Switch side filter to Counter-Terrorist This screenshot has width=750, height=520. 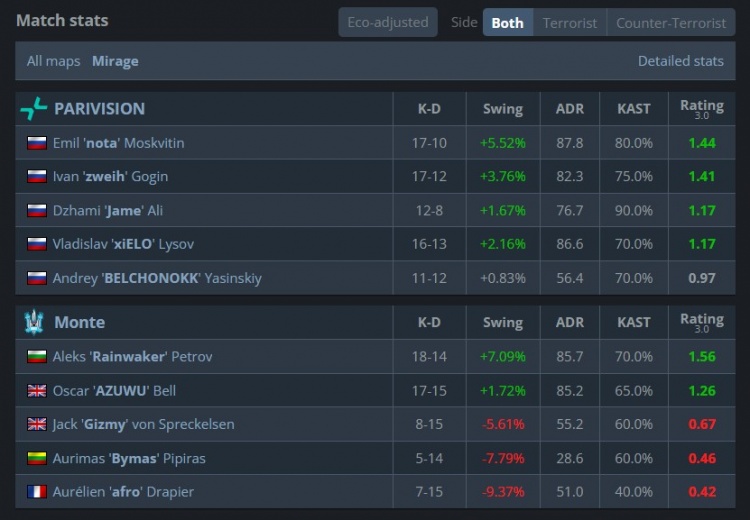click(x=671, y=22)
